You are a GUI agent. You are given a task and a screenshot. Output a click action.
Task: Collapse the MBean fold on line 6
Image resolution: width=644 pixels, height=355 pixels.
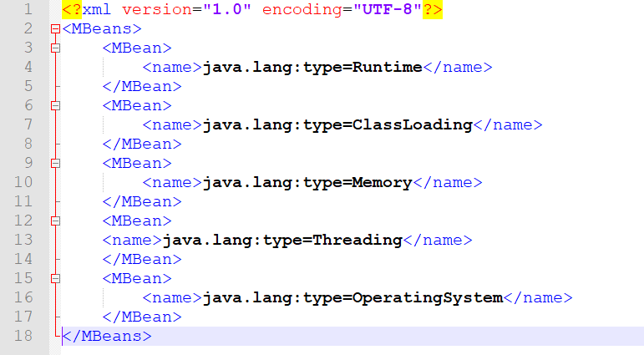(x=55, y=106)
